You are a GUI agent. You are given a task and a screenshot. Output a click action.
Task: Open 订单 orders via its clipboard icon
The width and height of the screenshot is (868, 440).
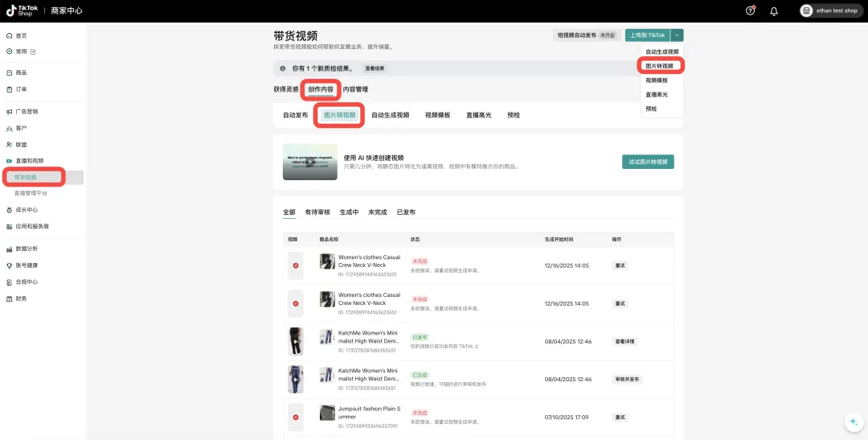[x=9, y=89]
